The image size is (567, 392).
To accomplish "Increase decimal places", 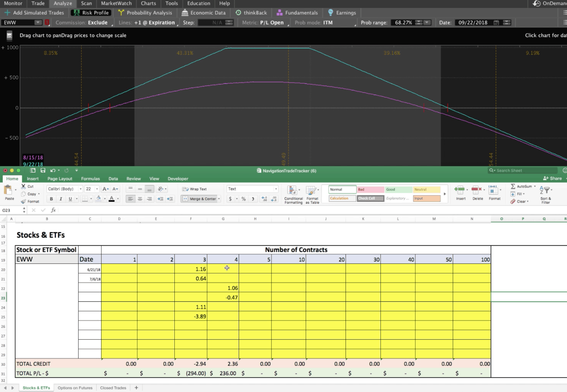I will point(264,199).
